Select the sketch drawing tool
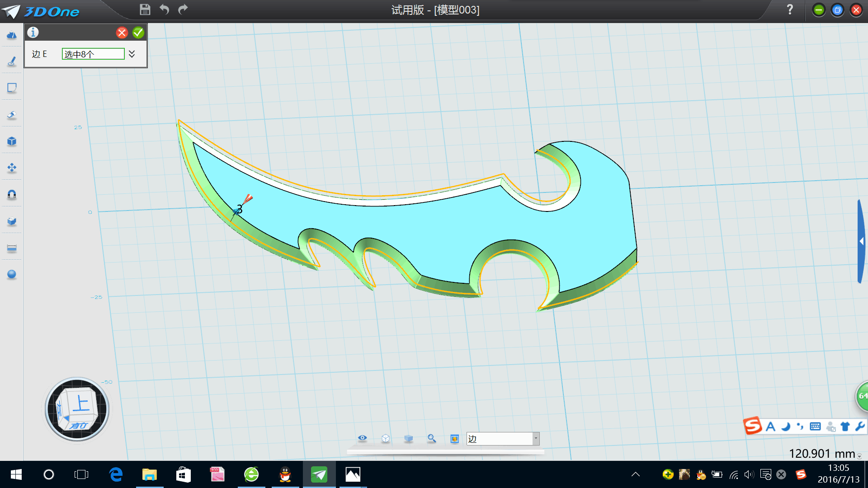Screen dimensions: 868x488 12,61
